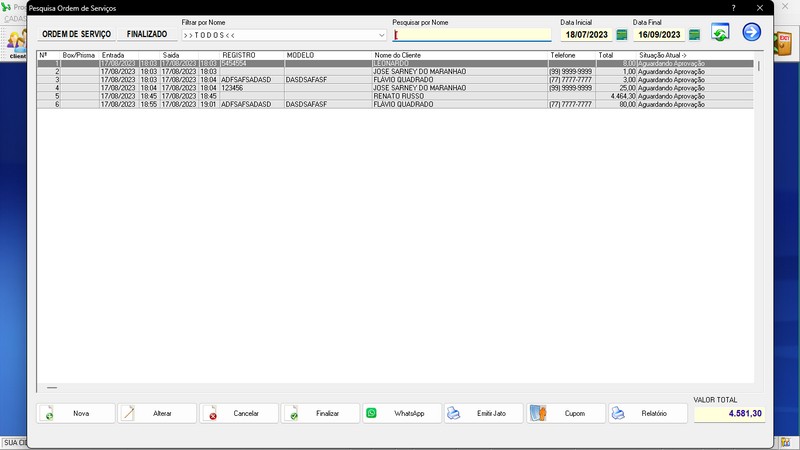800x450 pixels.
Task: Click the help question mark in title bar
Action: pos(733,8)
